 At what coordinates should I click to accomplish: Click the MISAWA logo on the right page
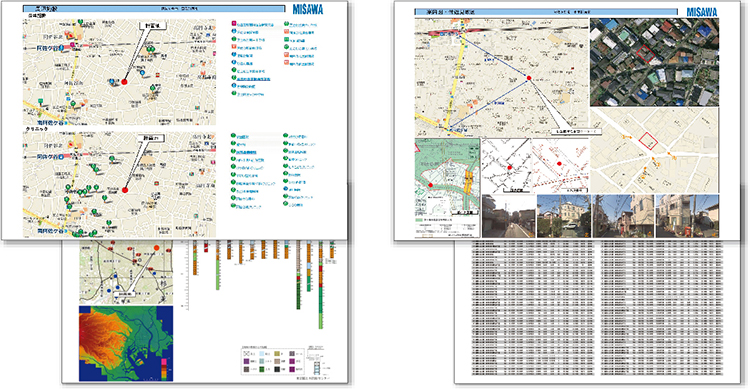(702, 12)
